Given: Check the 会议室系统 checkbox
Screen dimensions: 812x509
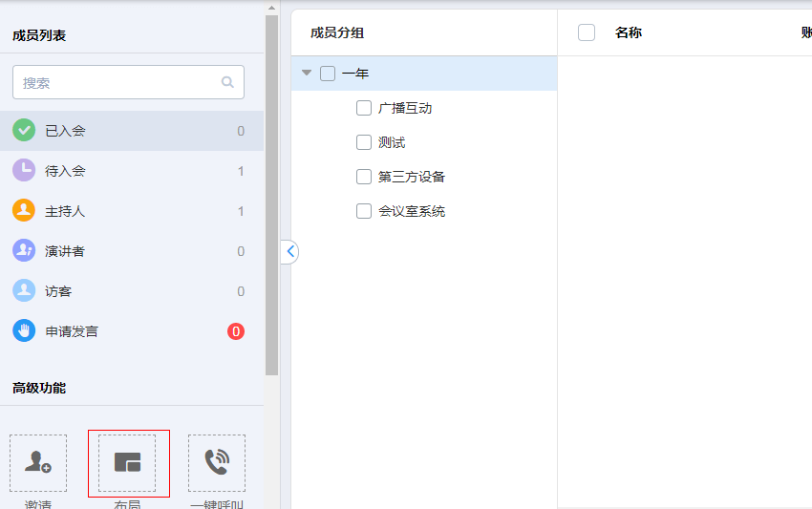Looking at the screenshot, I should [x=364, y=211].
